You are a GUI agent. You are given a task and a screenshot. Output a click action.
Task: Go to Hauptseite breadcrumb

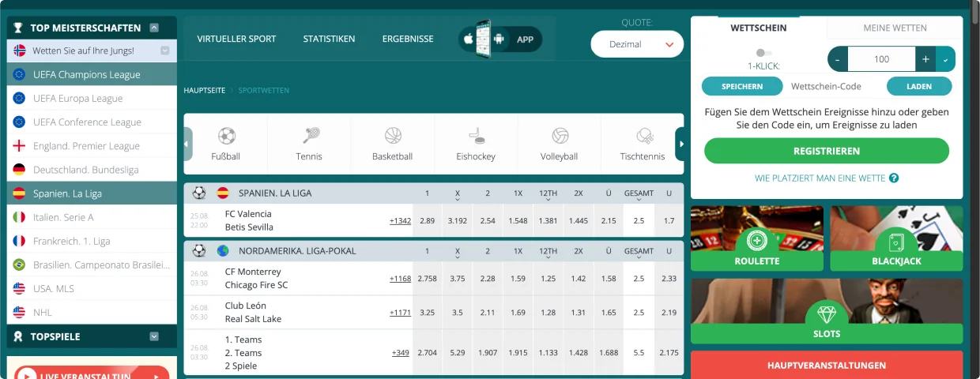coord(205,91)
